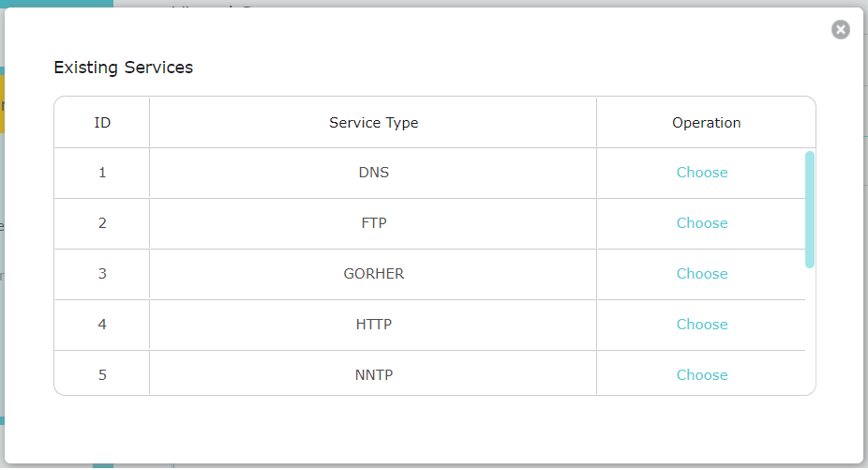Click ID cell number 1

click(x=102, y=173)
